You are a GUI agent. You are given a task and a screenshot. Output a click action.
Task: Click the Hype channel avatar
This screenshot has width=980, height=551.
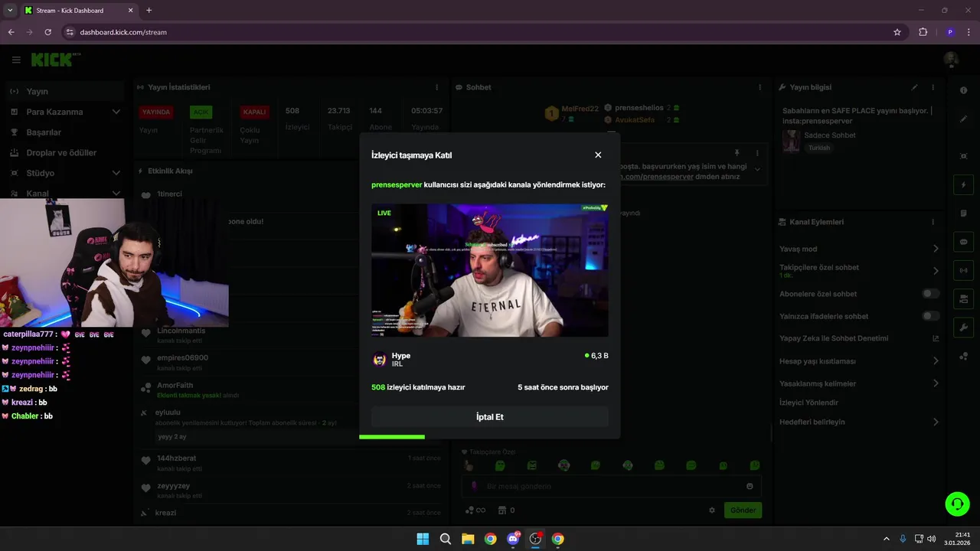coord(379,360)
